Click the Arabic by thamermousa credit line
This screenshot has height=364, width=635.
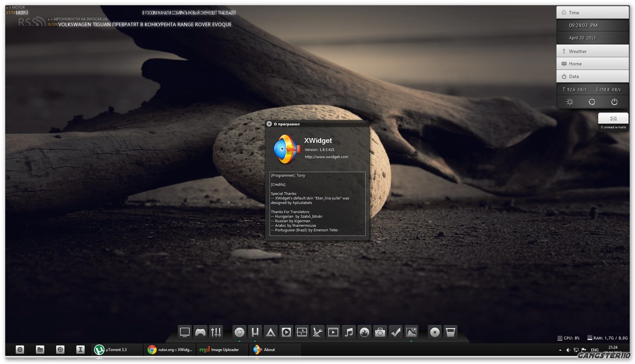(293, 226)
